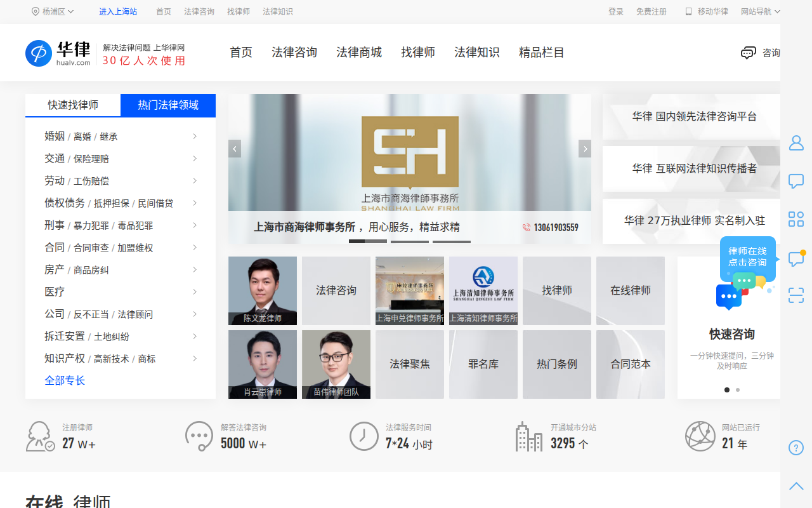Open 上海清知律师事务所 thumbnail
Image resolution: width=812 pixels, height=508 pixels.
pos(483,291)
